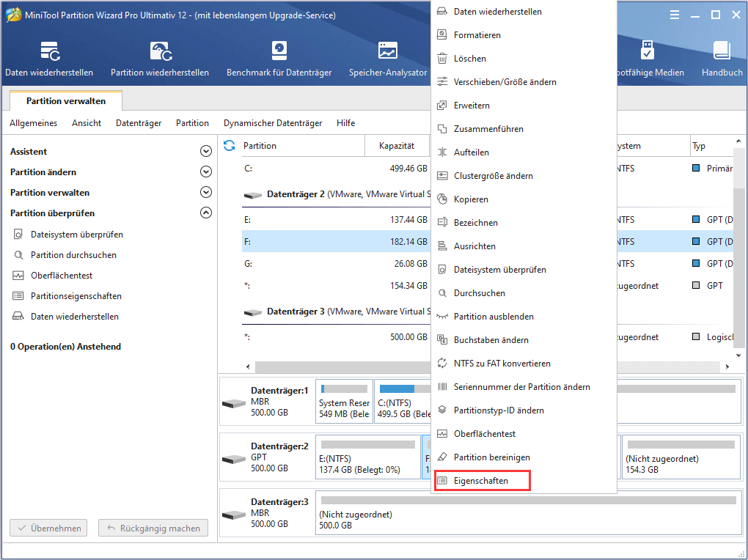Click the Löschen trash icon
Image resolution: width=748 pixels, height=560 pixels.
[442, 58]
